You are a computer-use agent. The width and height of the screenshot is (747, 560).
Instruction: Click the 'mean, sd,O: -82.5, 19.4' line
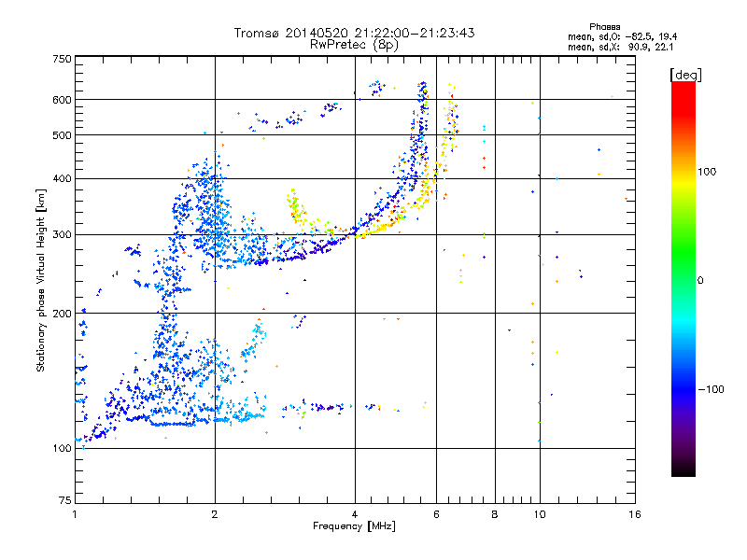point(623,36)
